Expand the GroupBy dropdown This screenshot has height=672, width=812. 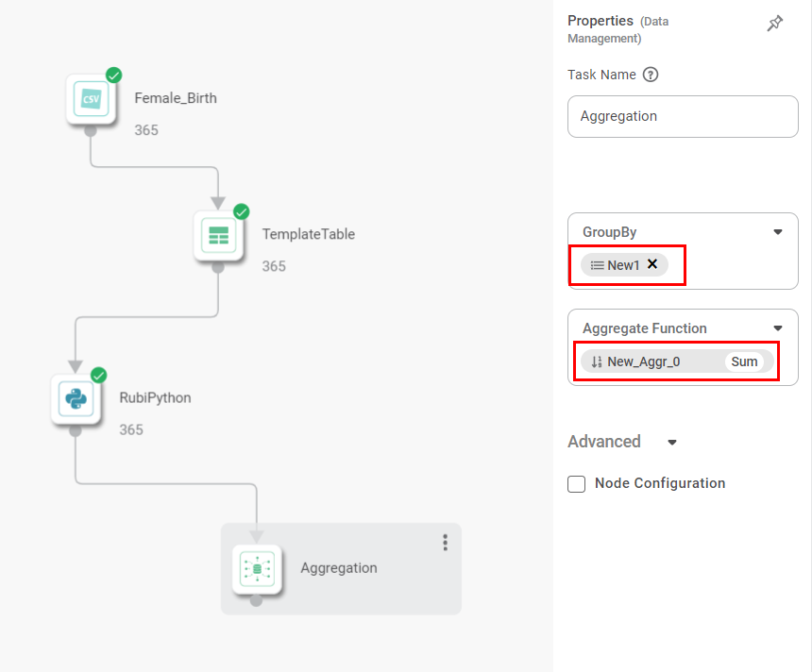pos(777,231)
